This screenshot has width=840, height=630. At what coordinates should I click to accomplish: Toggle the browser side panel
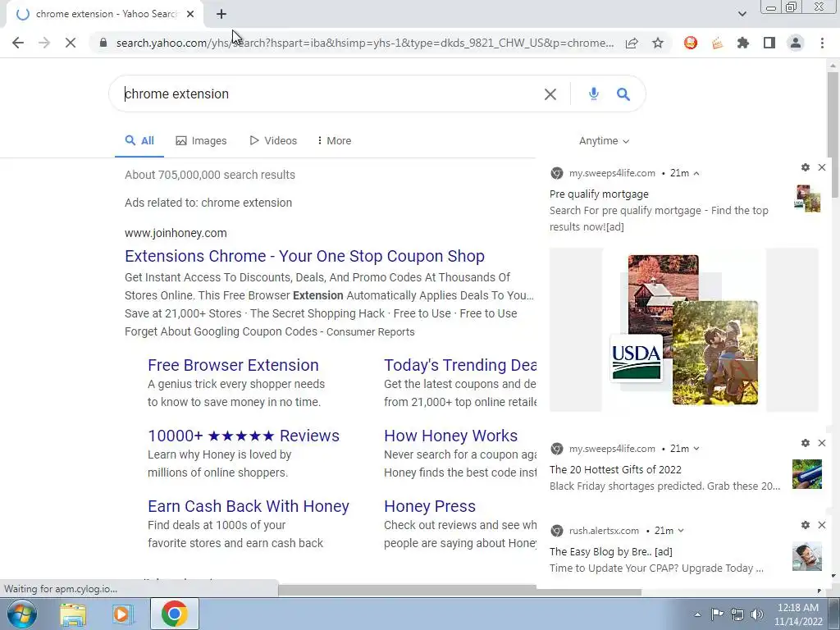pos(769,43)
